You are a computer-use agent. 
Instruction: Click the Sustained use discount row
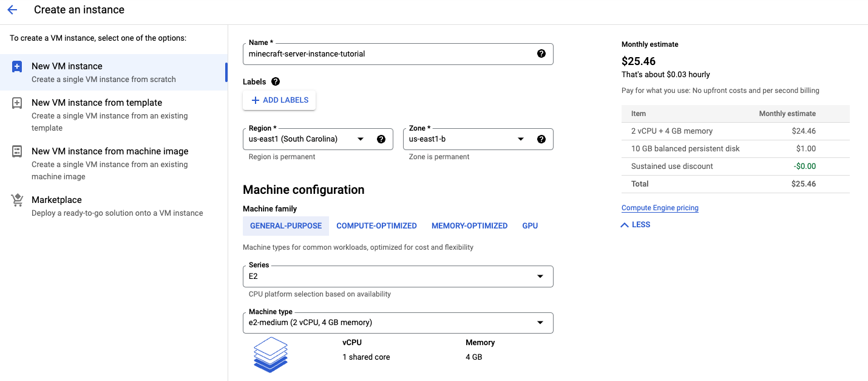[736, 166]
